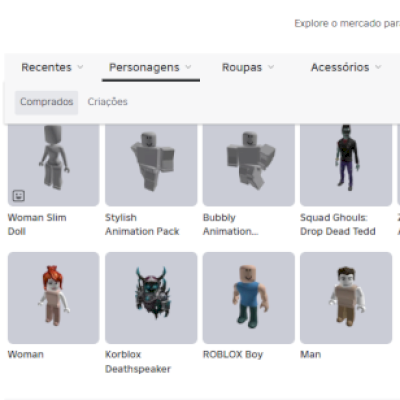Expand the Acessórios dropdown arrow

378,67
